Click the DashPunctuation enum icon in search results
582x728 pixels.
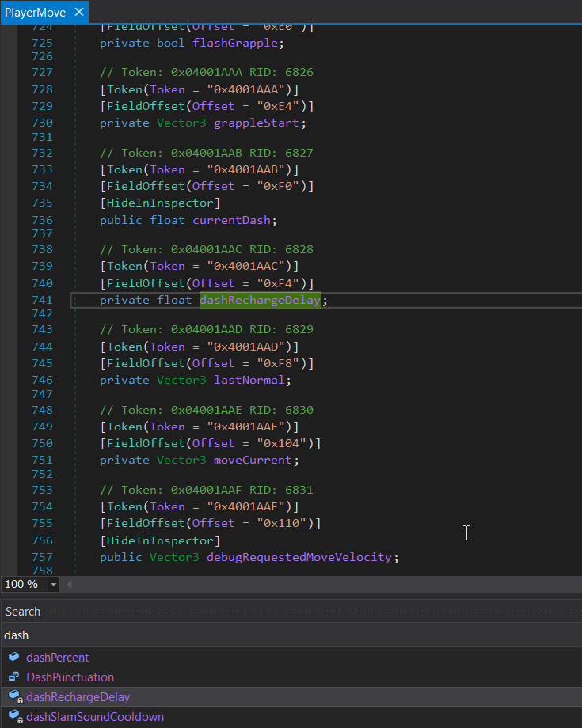[13, 677]
